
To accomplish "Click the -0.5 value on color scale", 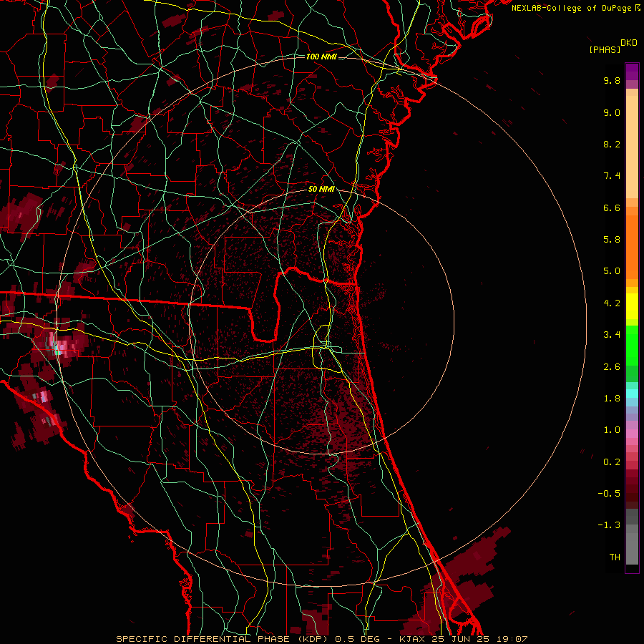I will [x=609, y=494].
